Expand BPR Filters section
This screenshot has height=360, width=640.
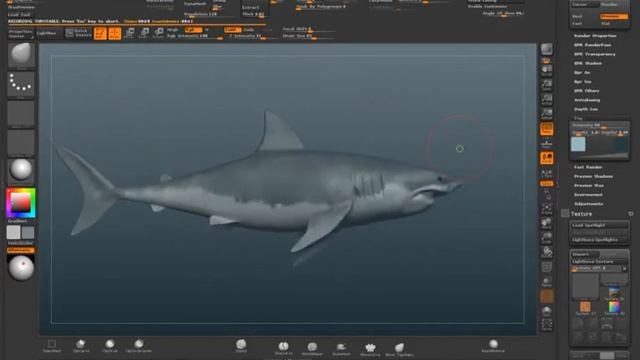587,91
